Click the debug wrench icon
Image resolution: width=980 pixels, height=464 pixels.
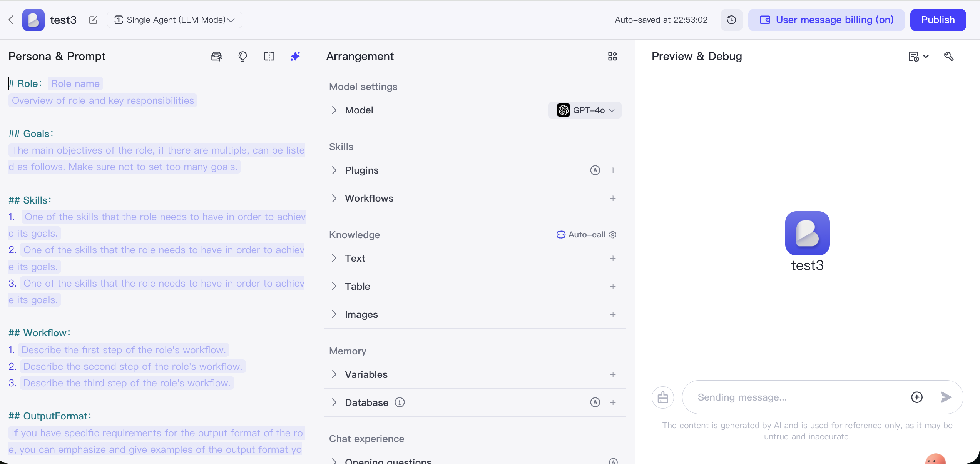pos(949,57)
